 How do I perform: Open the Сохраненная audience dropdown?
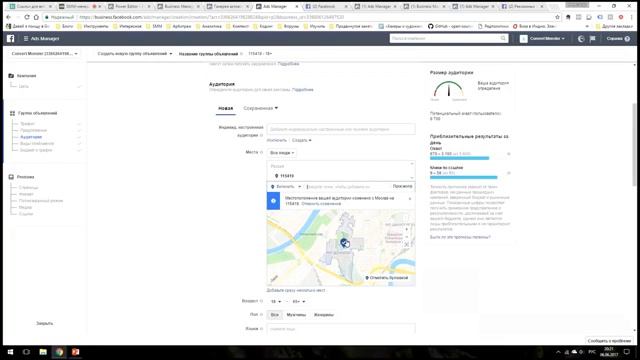[x=260, y=108]
